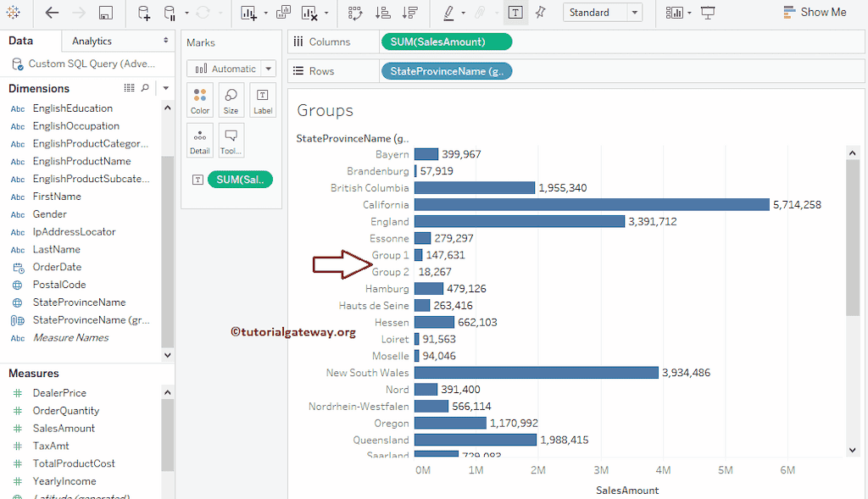Click the Color swatch in Marks card
Viewport: 868px width, 499px height.
(200, 99)
